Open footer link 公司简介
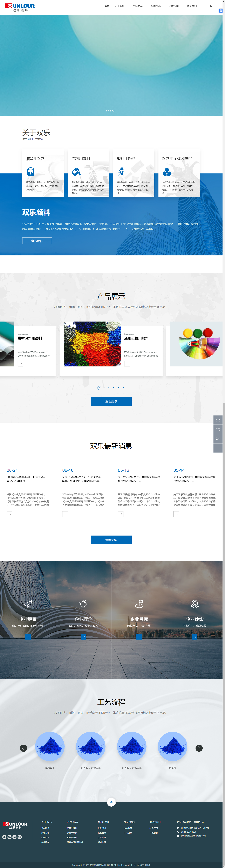 tap(45, 828)
